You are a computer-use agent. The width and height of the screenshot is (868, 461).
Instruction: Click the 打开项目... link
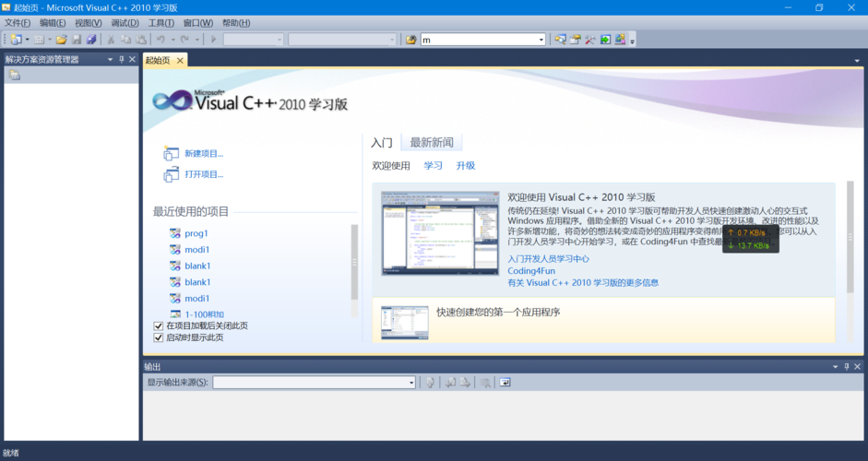pyautogui.click(x=204, y=174)
